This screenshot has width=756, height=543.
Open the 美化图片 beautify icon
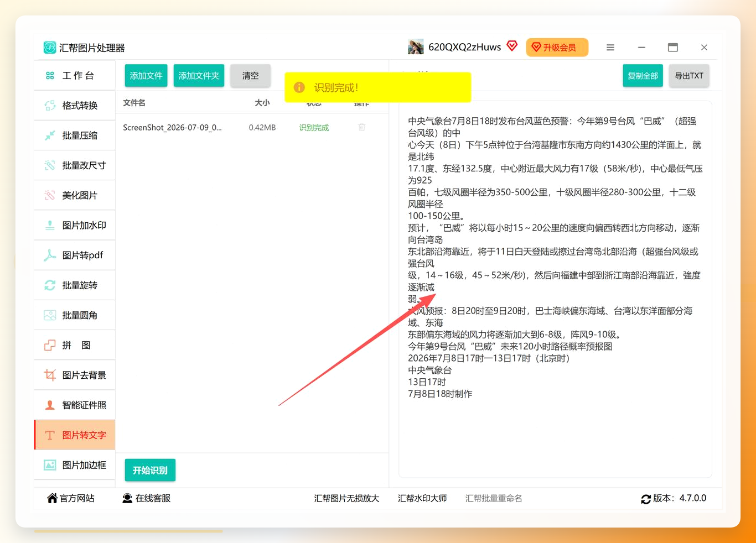(50, 195)
